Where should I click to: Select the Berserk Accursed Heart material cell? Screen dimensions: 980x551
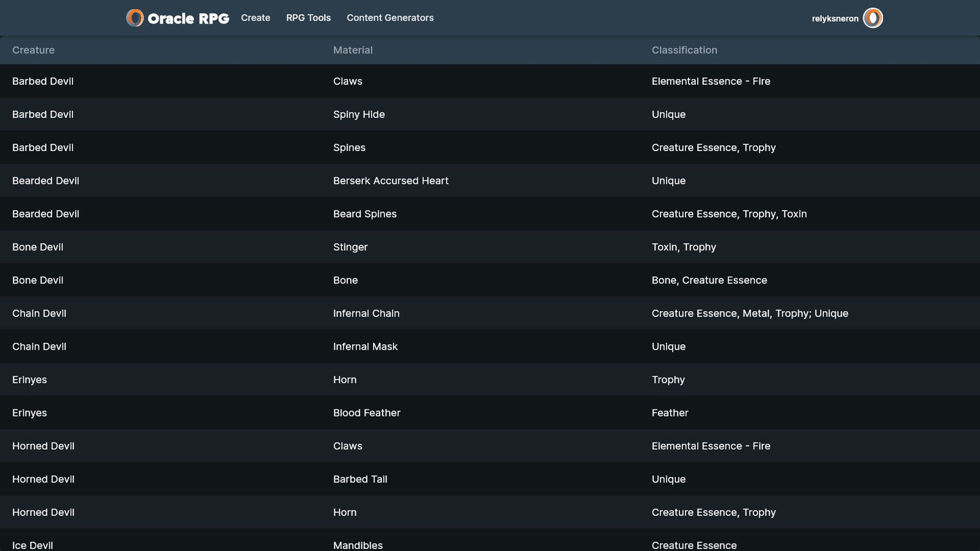[x=391, y=181]
